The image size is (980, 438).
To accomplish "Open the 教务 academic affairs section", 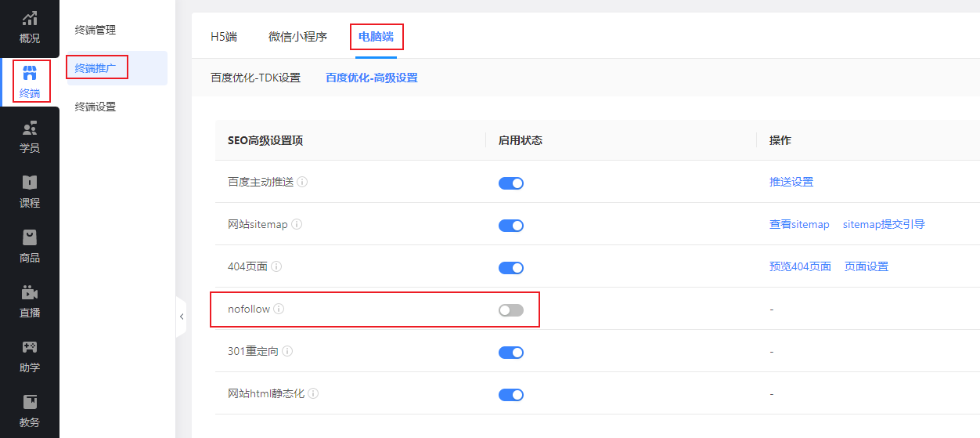I will point(30,411).
